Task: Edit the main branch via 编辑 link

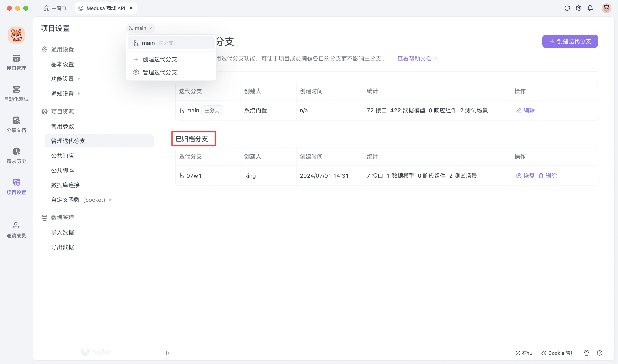Action: click(525, 110)
